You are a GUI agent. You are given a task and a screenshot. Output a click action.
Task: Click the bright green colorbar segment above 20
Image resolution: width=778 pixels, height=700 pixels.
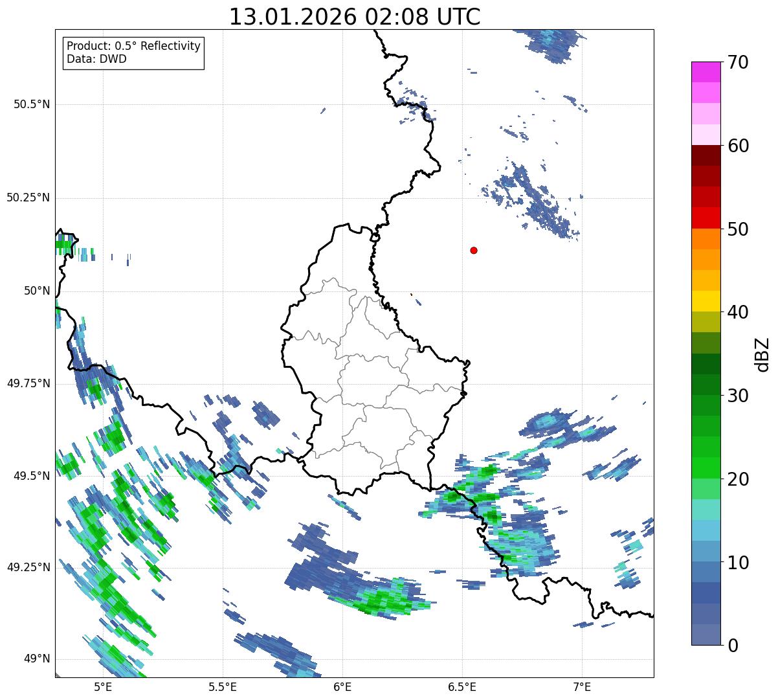tap(706, 468)
